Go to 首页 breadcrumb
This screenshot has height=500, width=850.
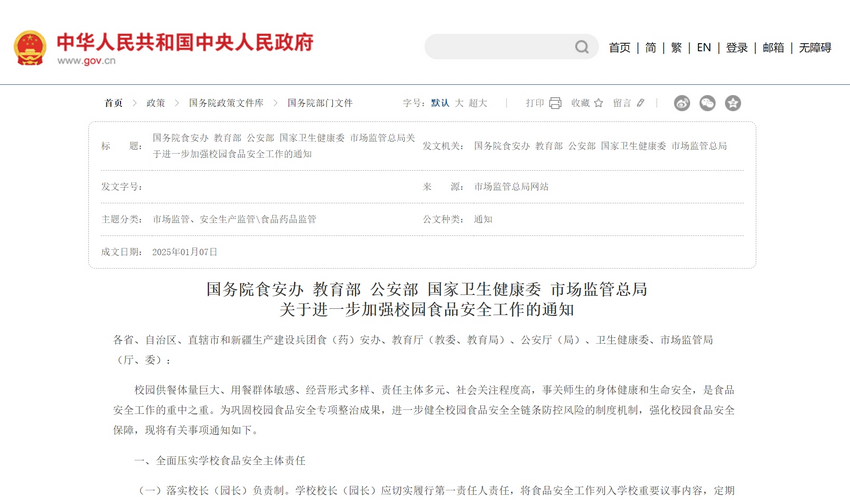114,103
